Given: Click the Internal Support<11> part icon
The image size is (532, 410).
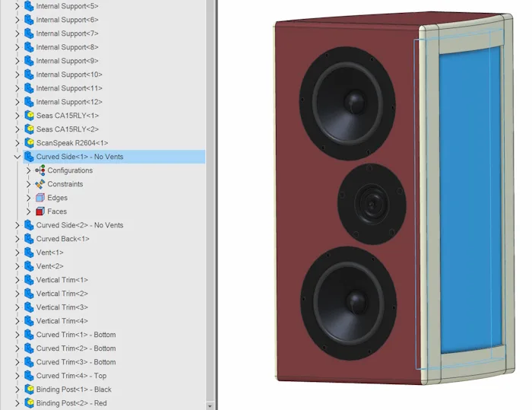Looking at the screenshot, I should coord(29,88).
